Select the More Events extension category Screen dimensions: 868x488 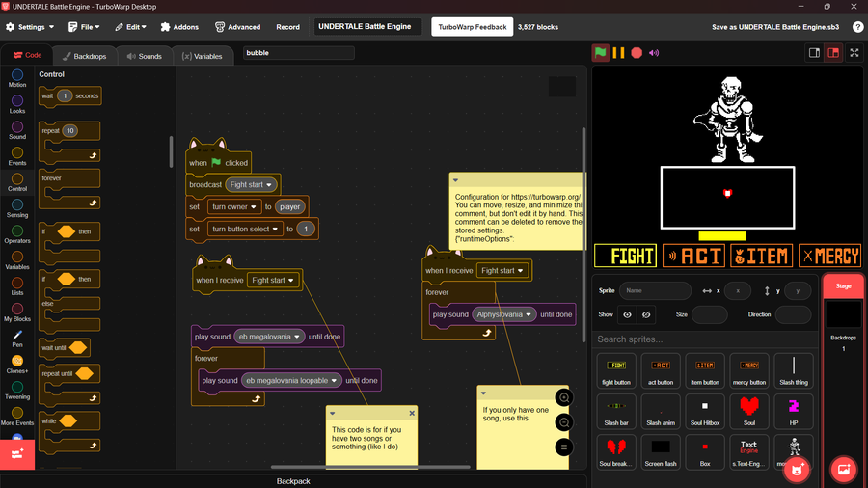tap(17, 416)
